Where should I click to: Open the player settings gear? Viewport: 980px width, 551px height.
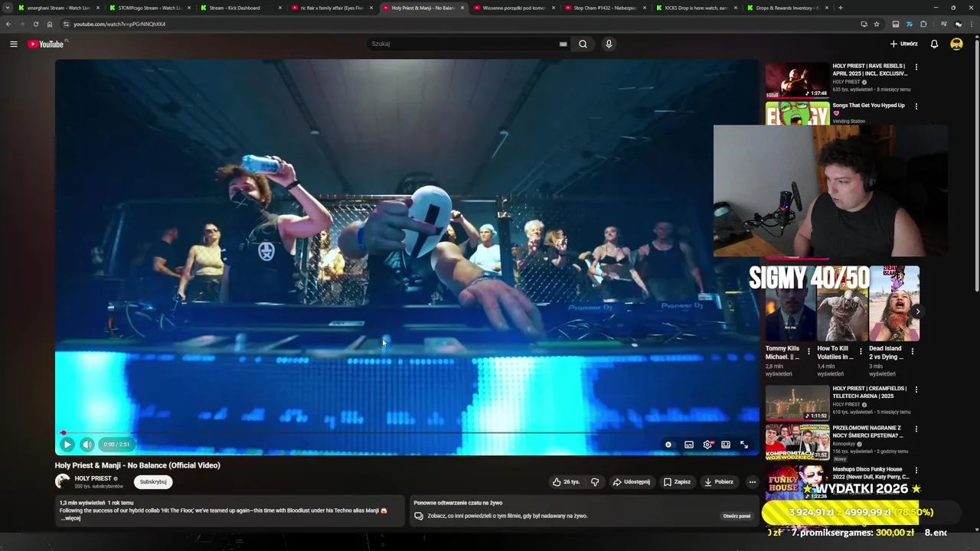click(707, 445)
